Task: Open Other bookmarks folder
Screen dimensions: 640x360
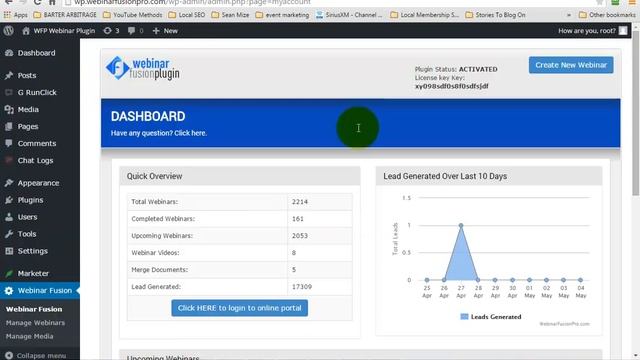Action: click(607, 15)
